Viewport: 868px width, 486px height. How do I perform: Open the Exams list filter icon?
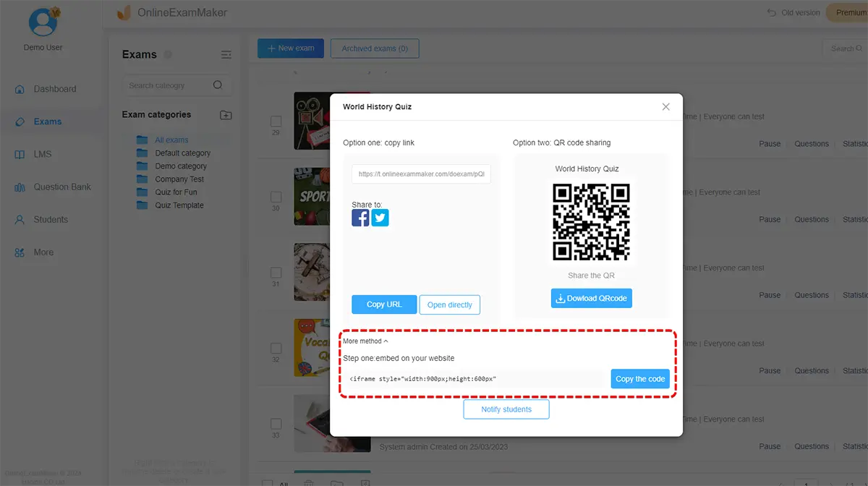[x=226, y=55]
